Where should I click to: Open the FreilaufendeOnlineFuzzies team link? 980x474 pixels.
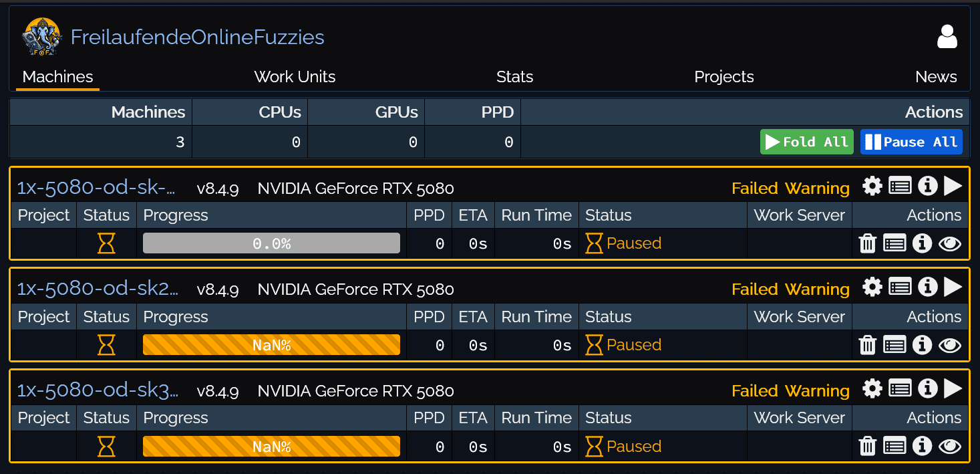[x=197, y=37]
